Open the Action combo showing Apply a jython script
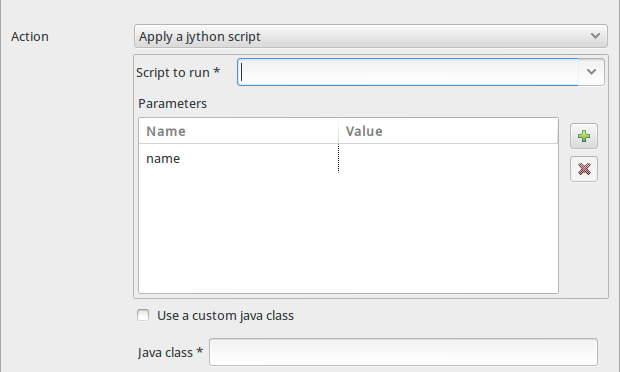 click(x=370, y=36)
